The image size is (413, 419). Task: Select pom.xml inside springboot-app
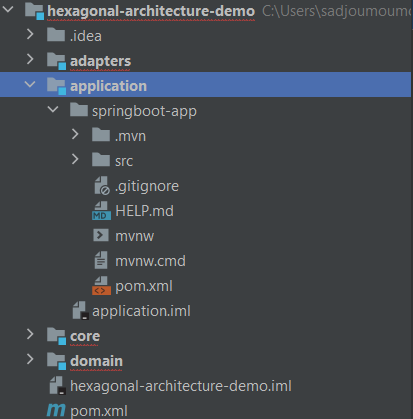coord(144,286)
